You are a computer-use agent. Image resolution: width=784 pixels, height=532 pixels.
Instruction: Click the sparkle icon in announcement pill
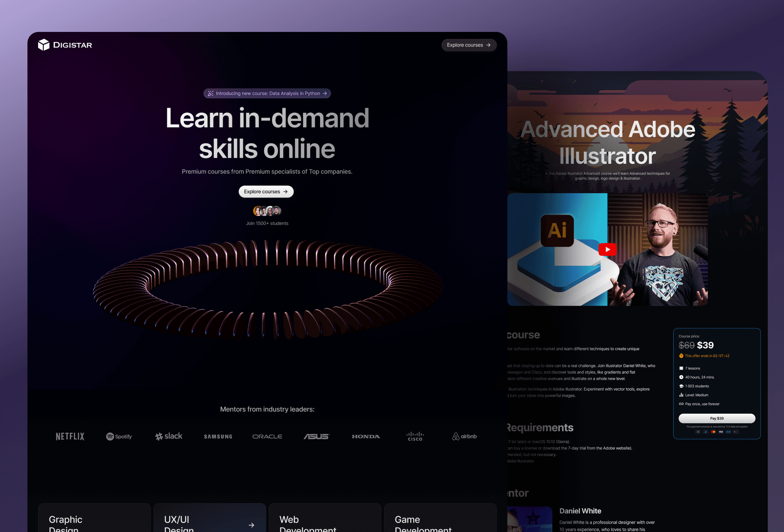point(211,94)
